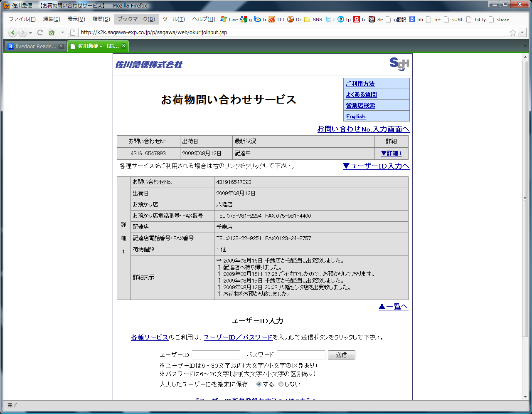Click the よくある質問 link
Image resolution: width=532 pixels, height=414 pixels.
tap(362, 94)
